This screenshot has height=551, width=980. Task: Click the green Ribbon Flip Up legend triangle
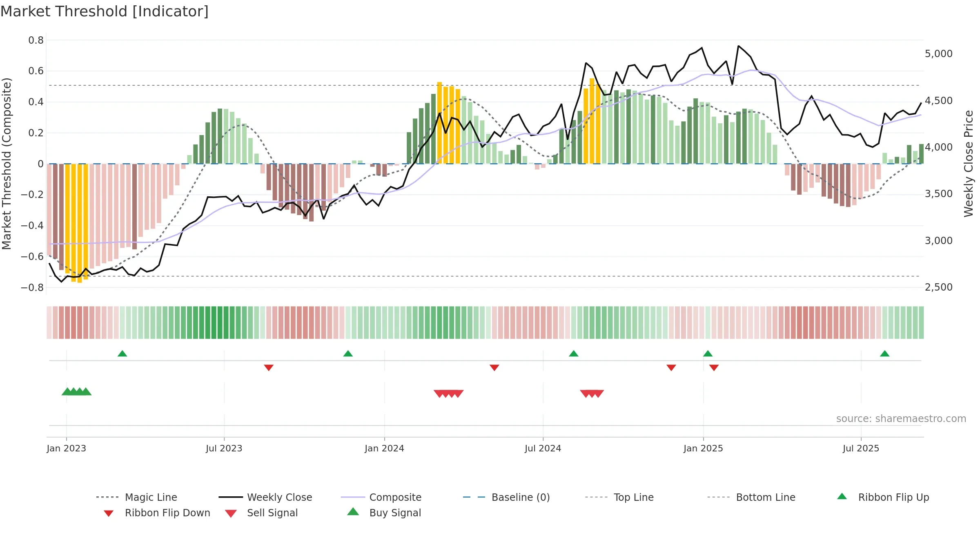(x=842, y=496)
